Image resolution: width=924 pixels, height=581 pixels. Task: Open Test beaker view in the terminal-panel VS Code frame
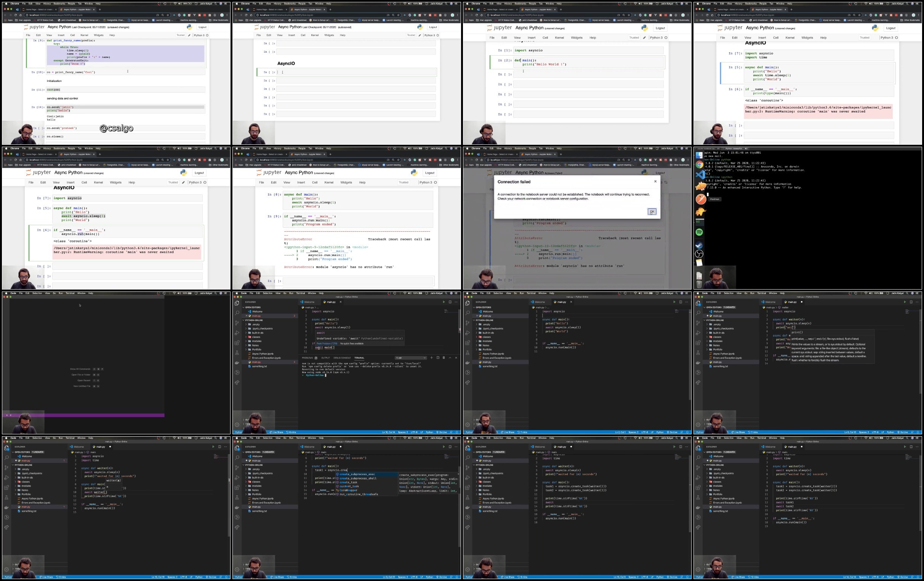[237, 353]
